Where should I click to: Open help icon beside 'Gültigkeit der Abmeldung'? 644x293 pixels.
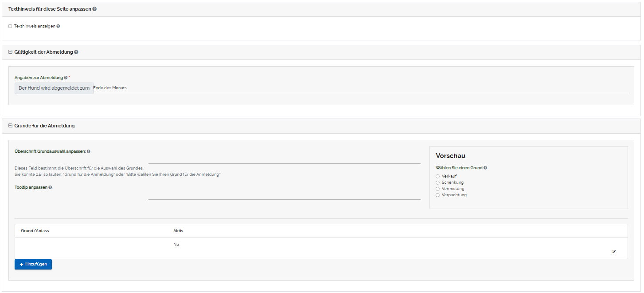pos(76,52)
